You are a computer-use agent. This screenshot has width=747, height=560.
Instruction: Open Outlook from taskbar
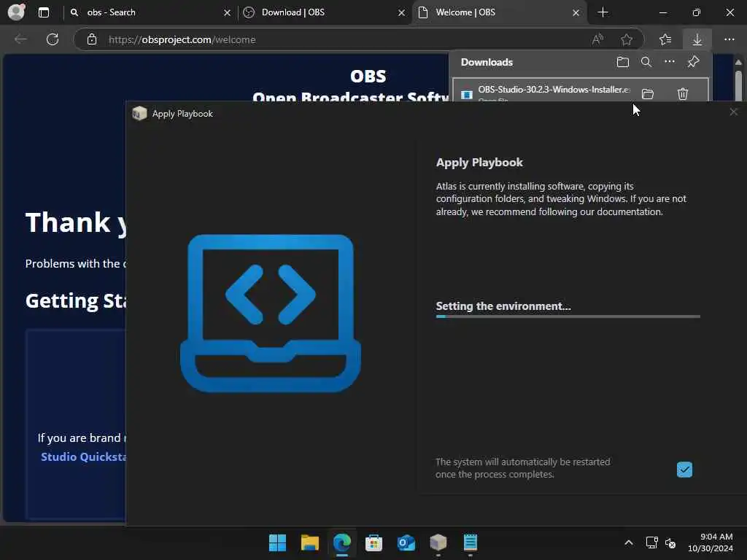point(406,542)
